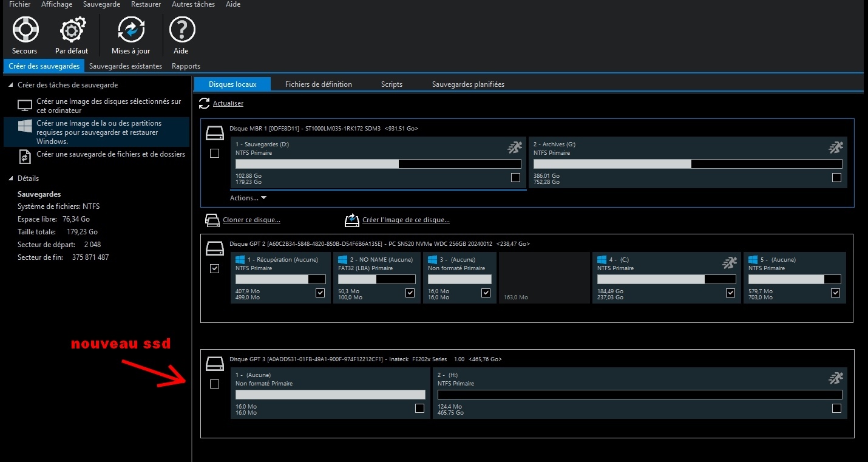868x462 pixels.
Task: Click the Cloner ce disque link
Action: tap(251, 220)
